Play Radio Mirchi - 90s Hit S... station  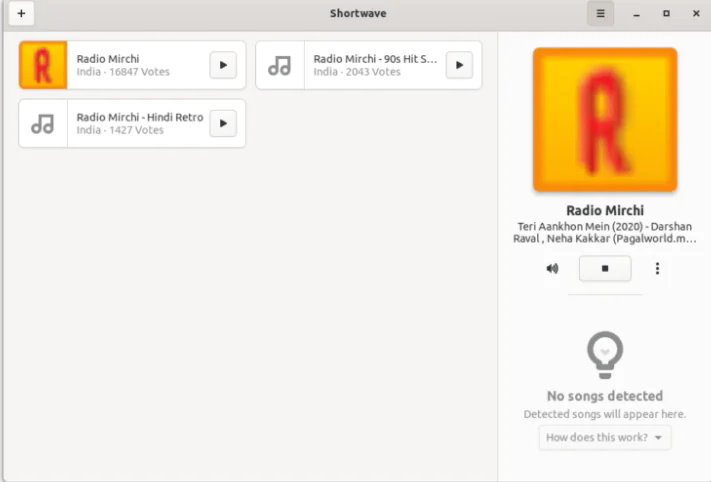[459, 65]
